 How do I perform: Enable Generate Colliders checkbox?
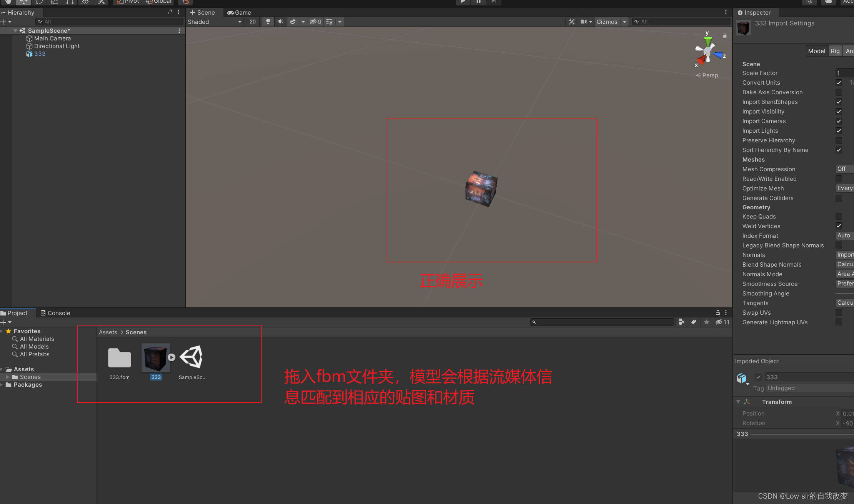[x=839, y=198]
